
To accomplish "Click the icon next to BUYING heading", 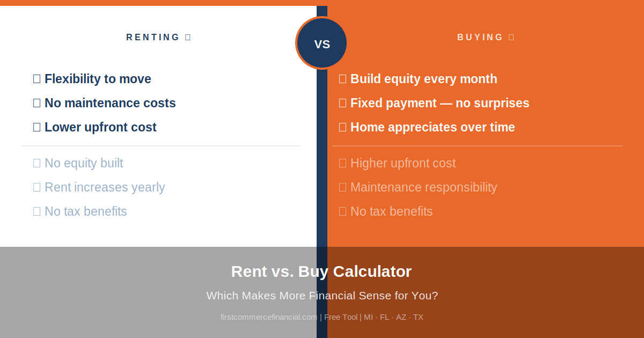I will (x=511, y=38).
